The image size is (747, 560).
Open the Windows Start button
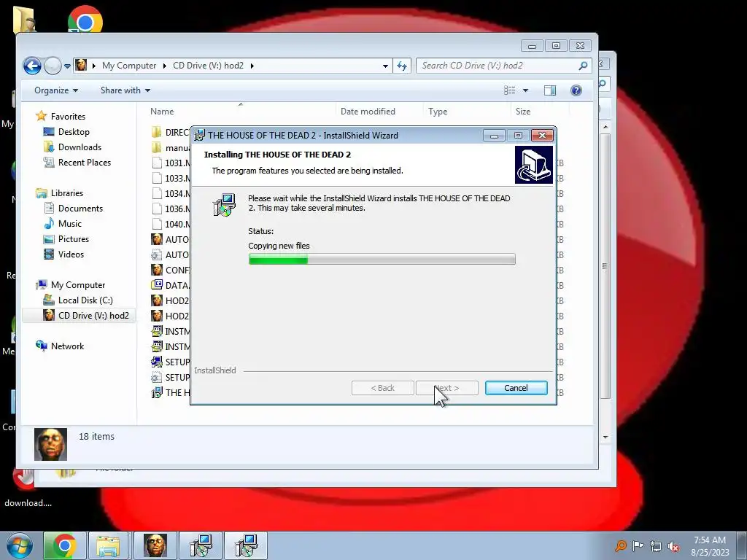click(20, 545)
